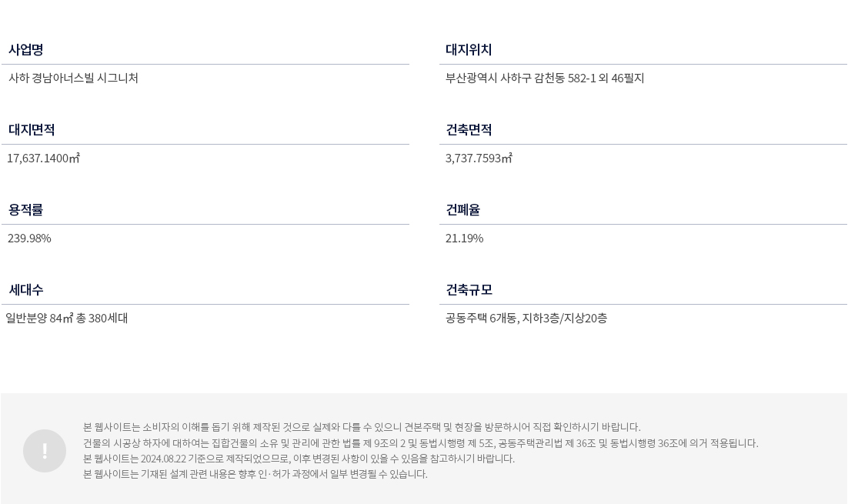Select 사하 경남아너스빌 시그니처 project name text
This screenshot has width=848, height=504.
click(73, 78)
